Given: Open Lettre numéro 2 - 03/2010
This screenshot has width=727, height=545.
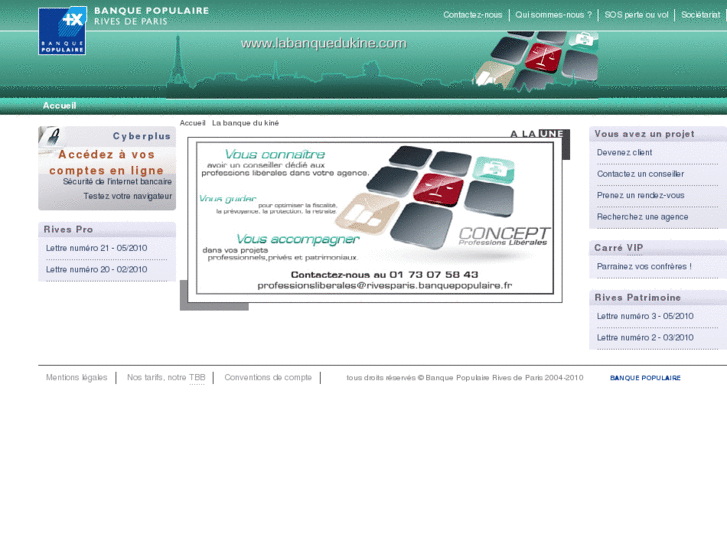Looking at the screenshot, I should (x=645, y=337).
